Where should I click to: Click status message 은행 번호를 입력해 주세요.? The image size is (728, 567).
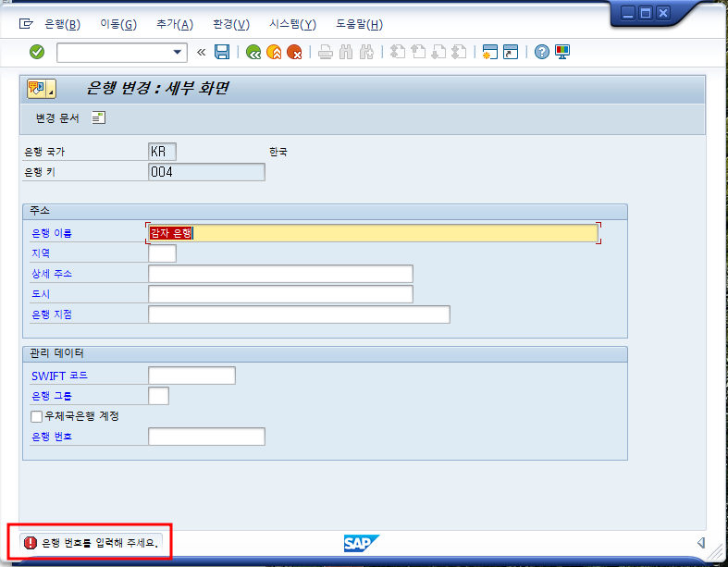[100, 543]
